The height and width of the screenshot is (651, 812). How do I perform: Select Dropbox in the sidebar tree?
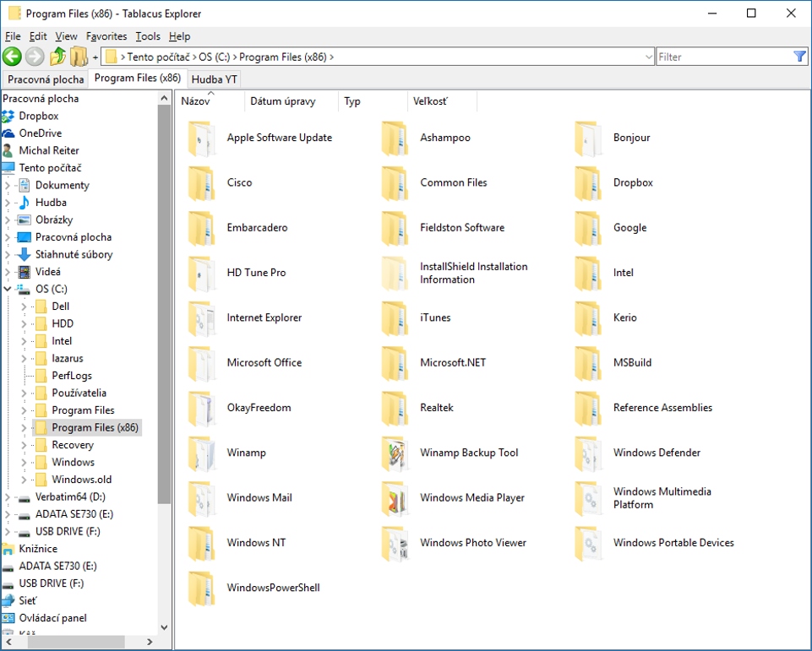click(x=38, y=116)
